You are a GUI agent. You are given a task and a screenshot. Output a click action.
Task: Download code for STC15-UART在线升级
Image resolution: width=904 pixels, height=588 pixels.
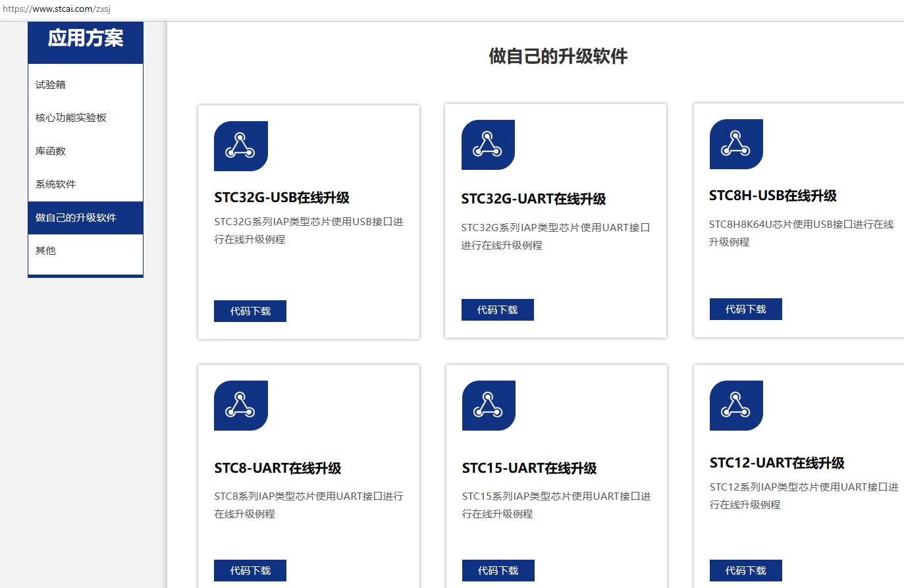click(x=497, y=570)
